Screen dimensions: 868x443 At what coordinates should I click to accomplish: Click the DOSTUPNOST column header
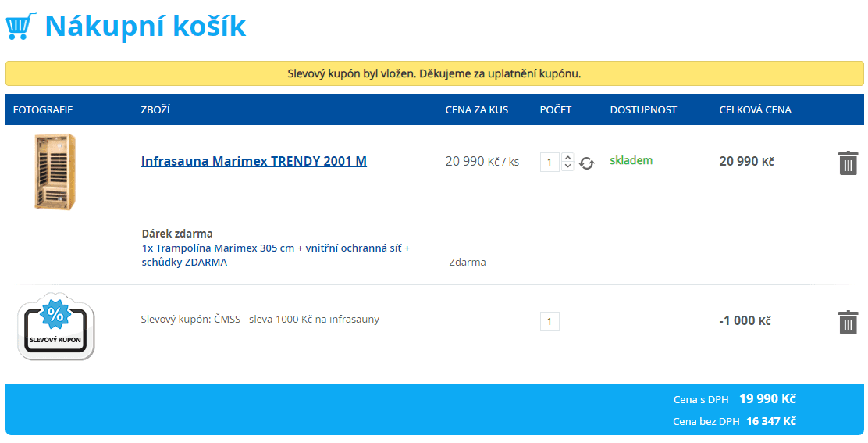tap(643, 109)
